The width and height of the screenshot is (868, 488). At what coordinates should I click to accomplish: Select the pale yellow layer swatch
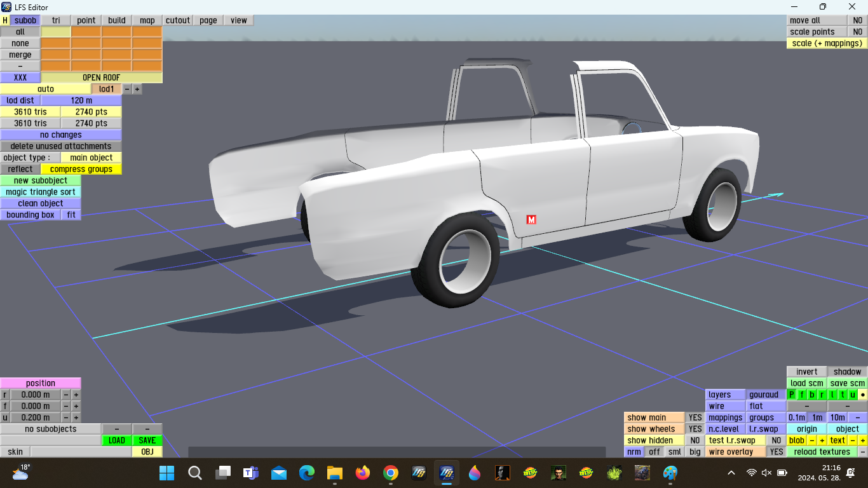pyautogui.click(x=56, y=32)
